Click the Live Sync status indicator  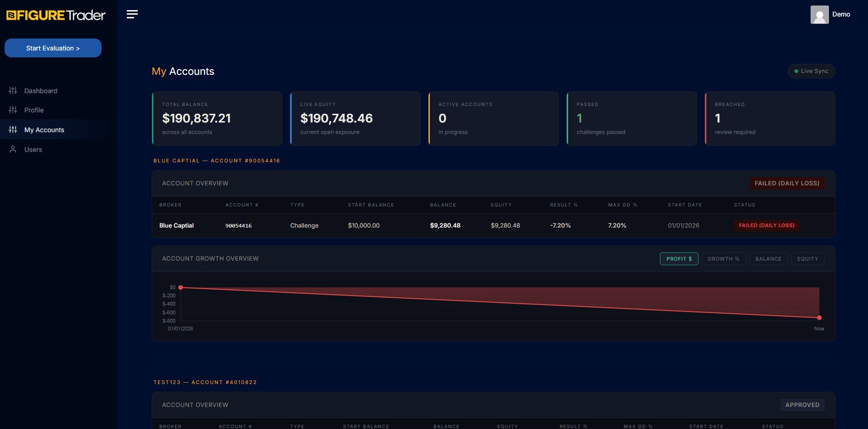[811, 71]
